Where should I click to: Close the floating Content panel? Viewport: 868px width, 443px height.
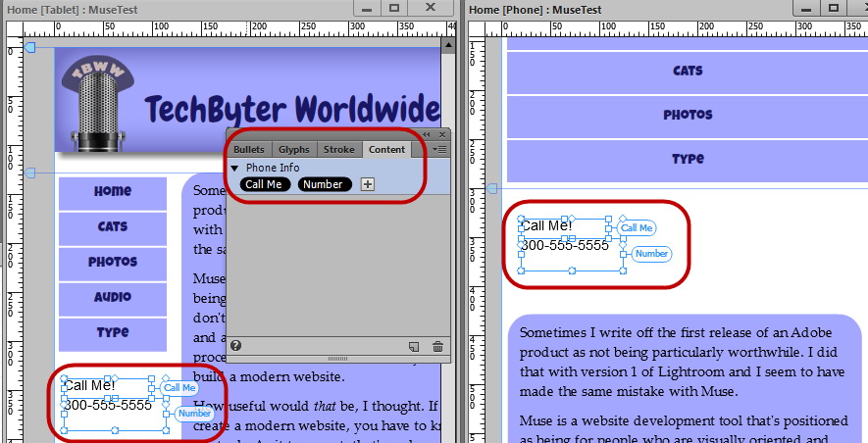click(442, 134)
